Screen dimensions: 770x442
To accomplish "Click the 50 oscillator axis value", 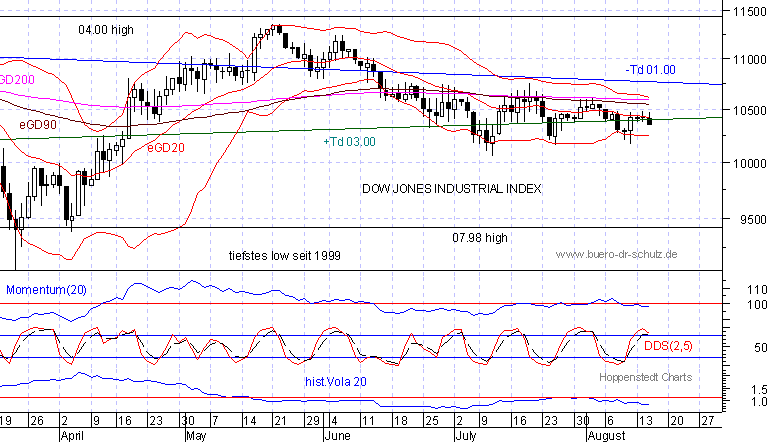I will pyautogui.click(x=760, y=348).
